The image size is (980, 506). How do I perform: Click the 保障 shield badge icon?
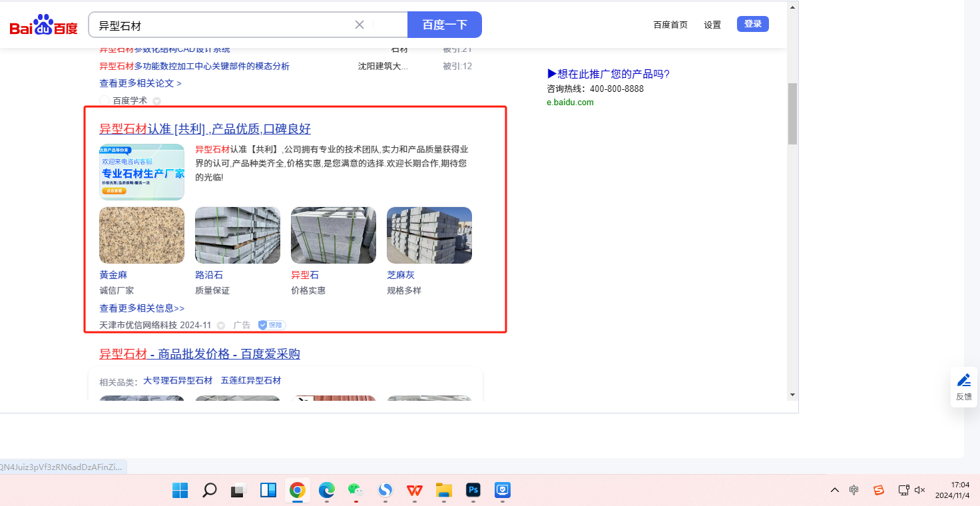coord(272,325)
